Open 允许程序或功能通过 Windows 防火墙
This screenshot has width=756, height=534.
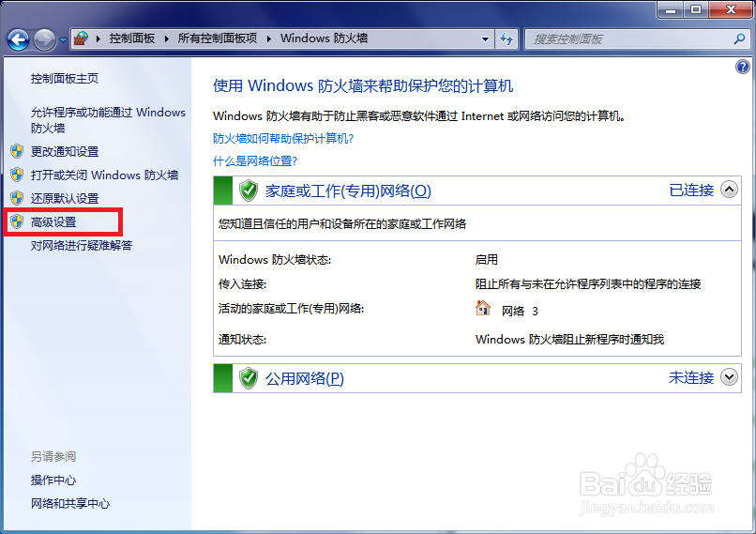tap(108, 120)
